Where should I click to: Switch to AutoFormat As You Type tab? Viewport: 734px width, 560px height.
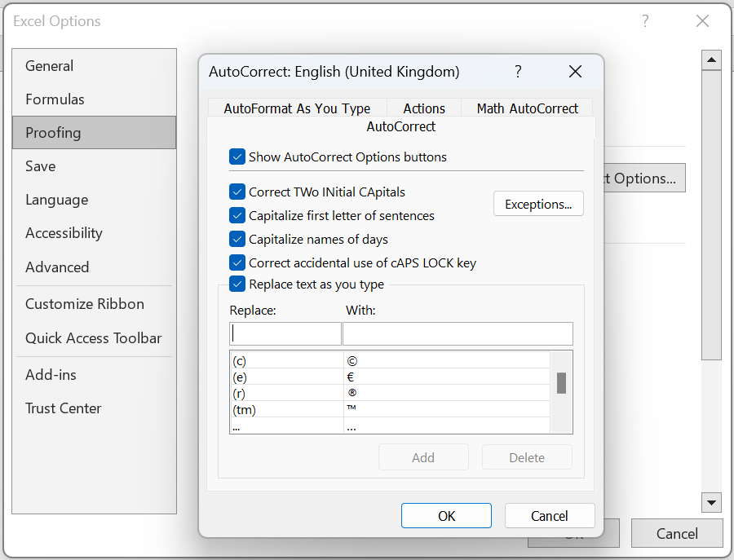coord(297,108)
